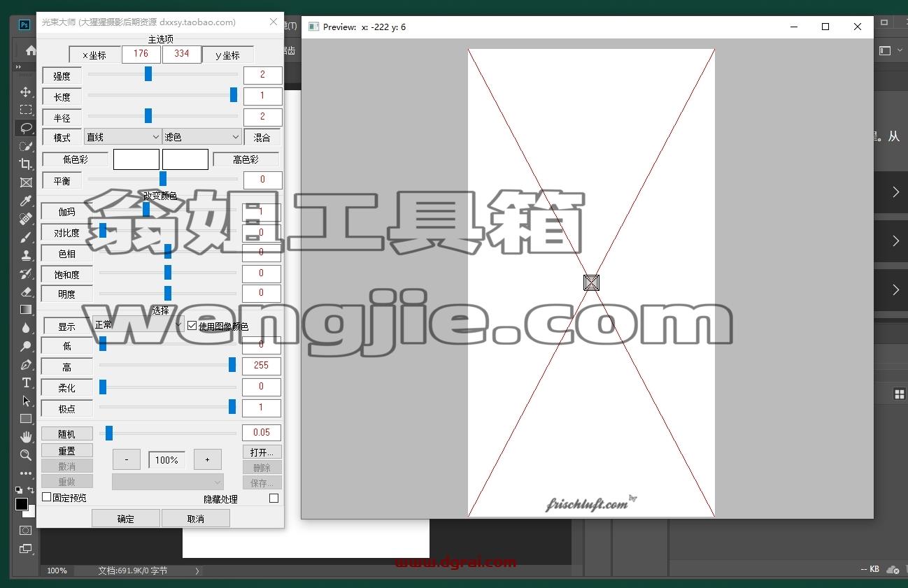Zoom out preview with - button
908x588 pixels.
point(126,459)
